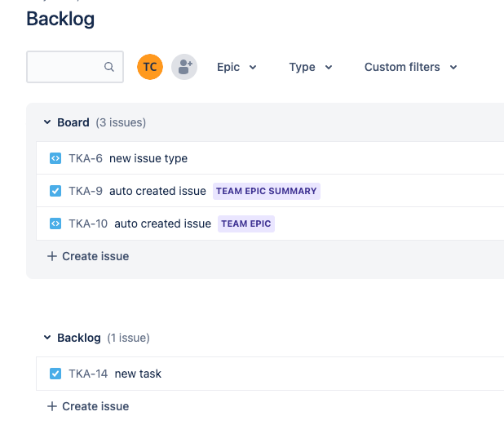Click the TKA-9 task type icon

55,191
